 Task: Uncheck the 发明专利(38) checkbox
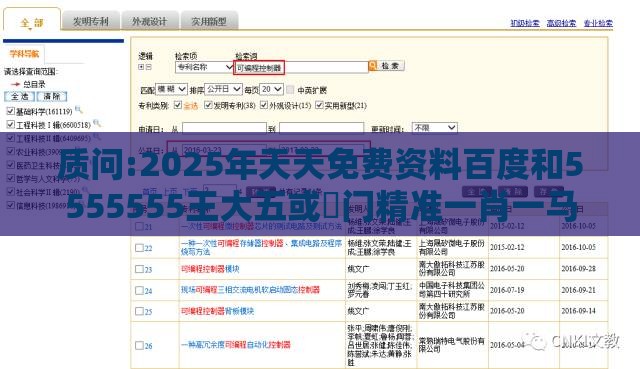point(208,105)
